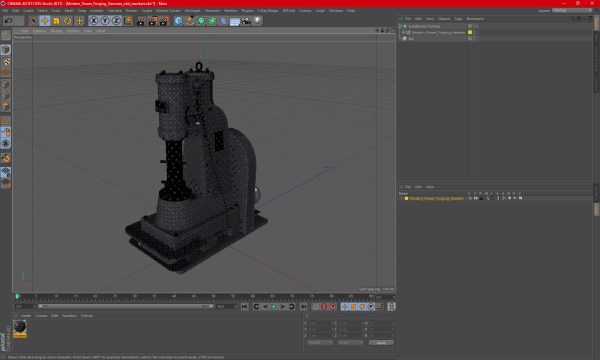
Task: Open Object Manager Tags menu
Action: (x=458, y=19)
